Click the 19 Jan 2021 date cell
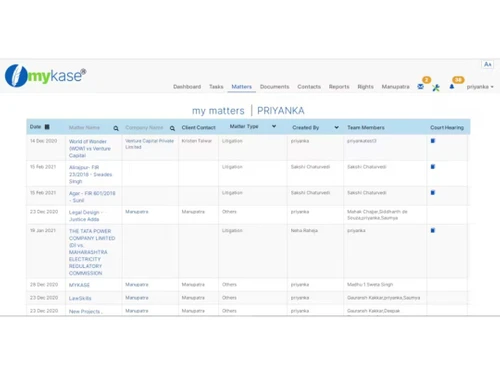The width and height of the screenshot is (500, 375). 43,231
